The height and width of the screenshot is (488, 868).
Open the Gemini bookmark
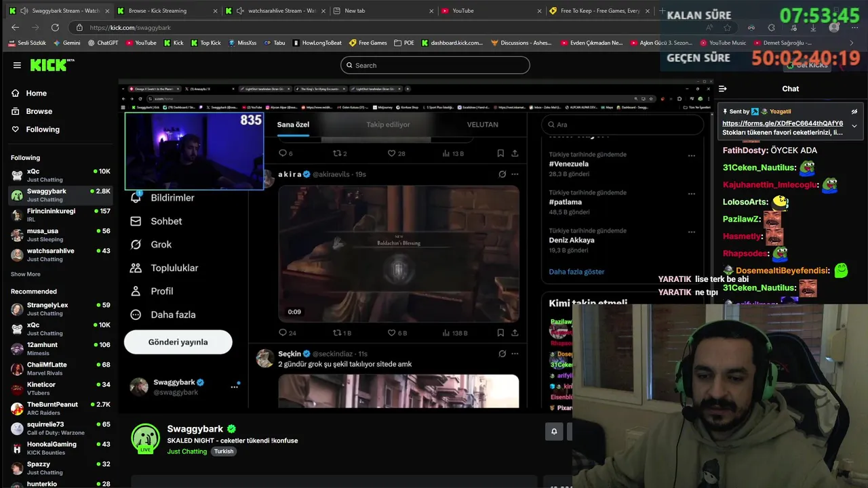tap(66, 43)
